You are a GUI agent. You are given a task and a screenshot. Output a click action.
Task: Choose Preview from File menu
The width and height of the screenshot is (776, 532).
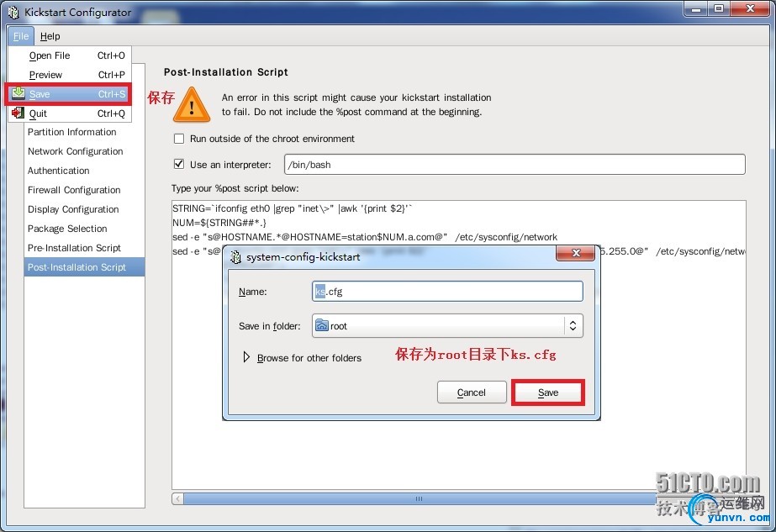70,75
